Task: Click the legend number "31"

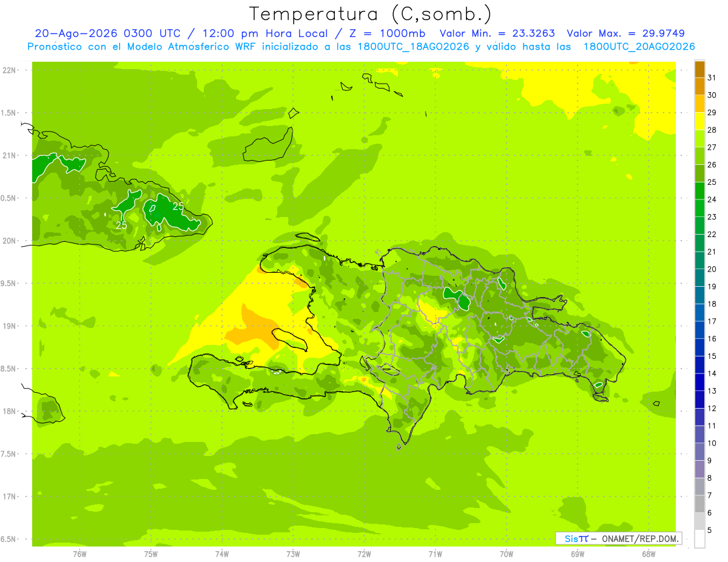Action: coord(712,78)
